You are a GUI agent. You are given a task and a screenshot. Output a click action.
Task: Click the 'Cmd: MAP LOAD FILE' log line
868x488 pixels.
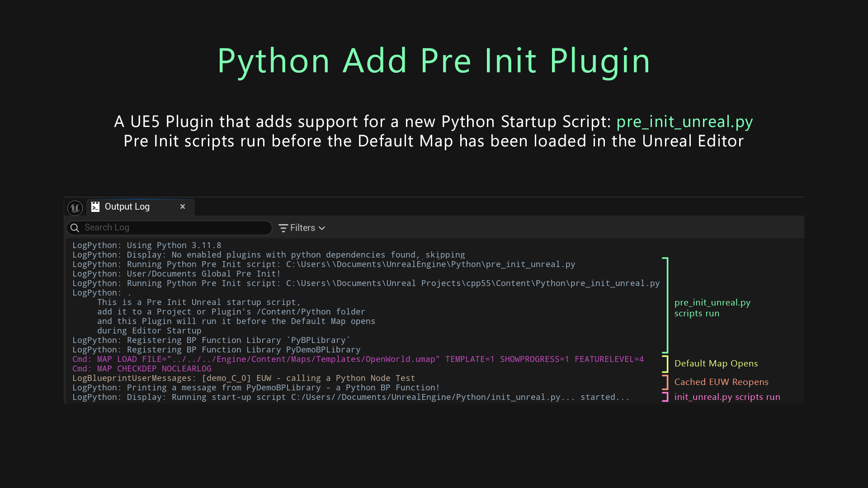click(x=358, y=359)
